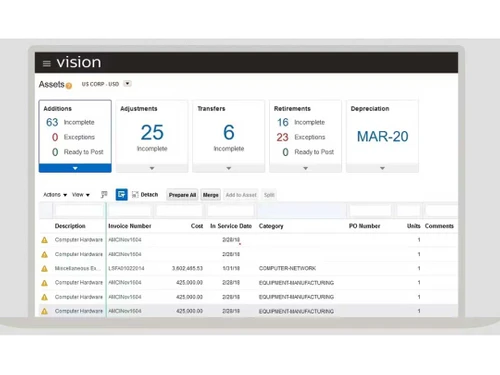500x375 pixels.
Task: Click the Split button
Action: click(269, 195)
